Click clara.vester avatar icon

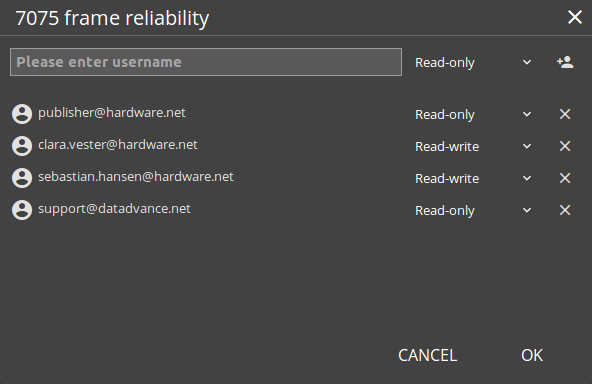[x=22, y=146]
